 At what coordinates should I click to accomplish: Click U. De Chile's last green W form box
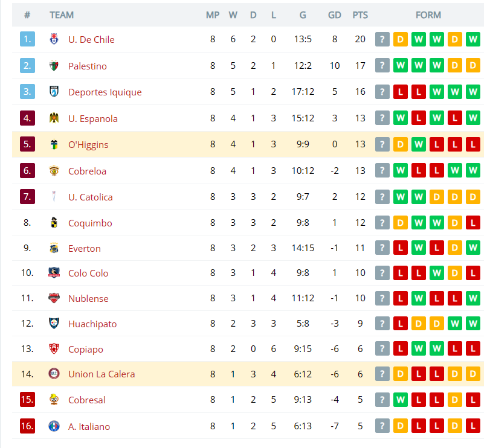click(x=473, y=39)
